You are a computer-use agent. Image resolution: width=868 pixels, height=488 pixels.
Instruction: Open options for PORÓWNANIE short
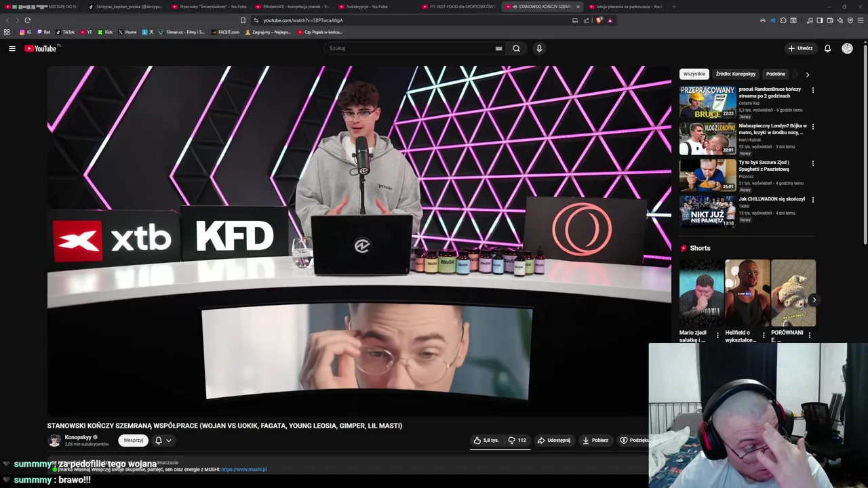pos(809,335)
